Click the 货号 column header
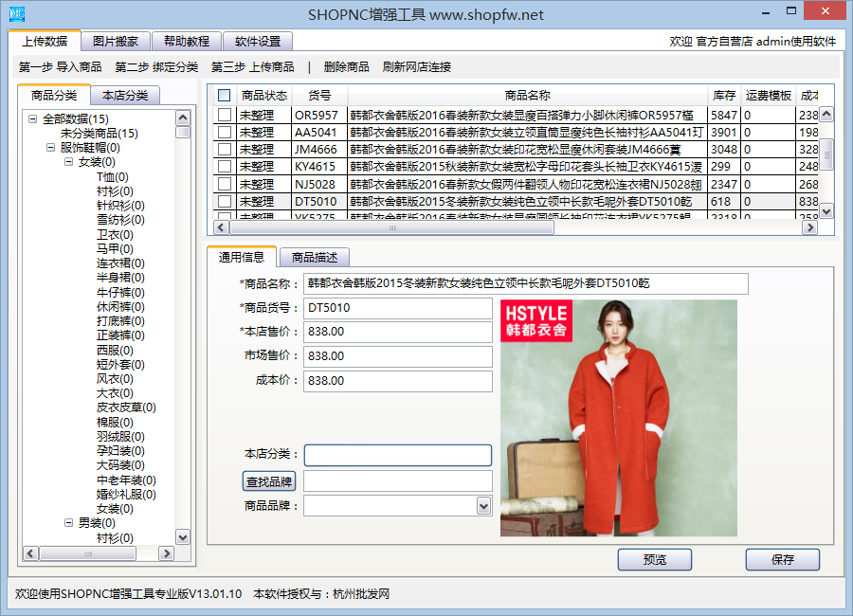Viewport: 853px width, 616px height. 319,96
